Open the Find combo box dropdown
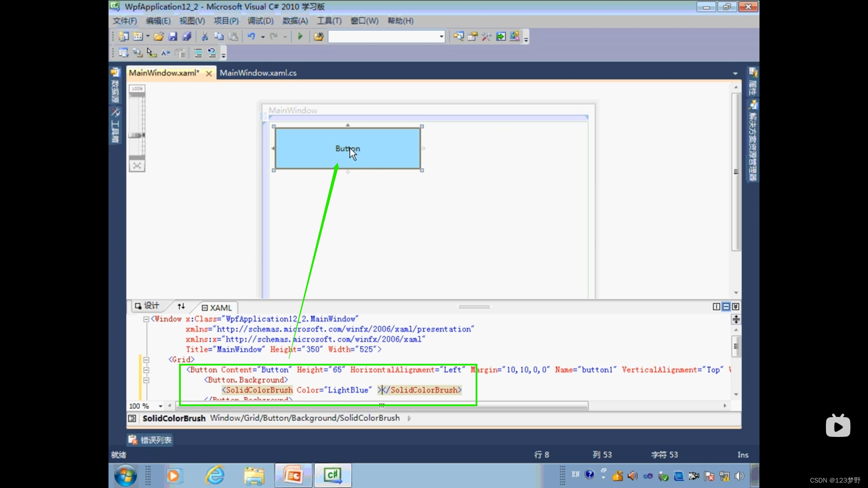 tap(442, 37)
